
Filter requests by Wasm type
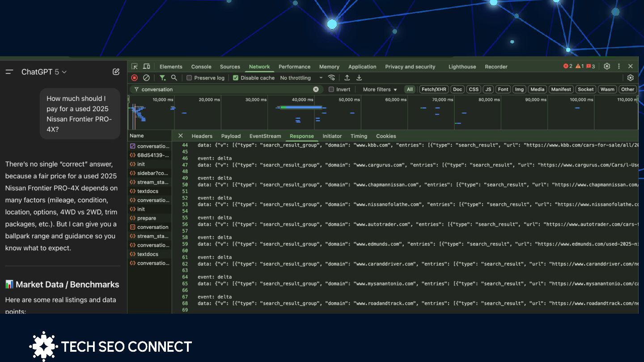coord(607,89)
